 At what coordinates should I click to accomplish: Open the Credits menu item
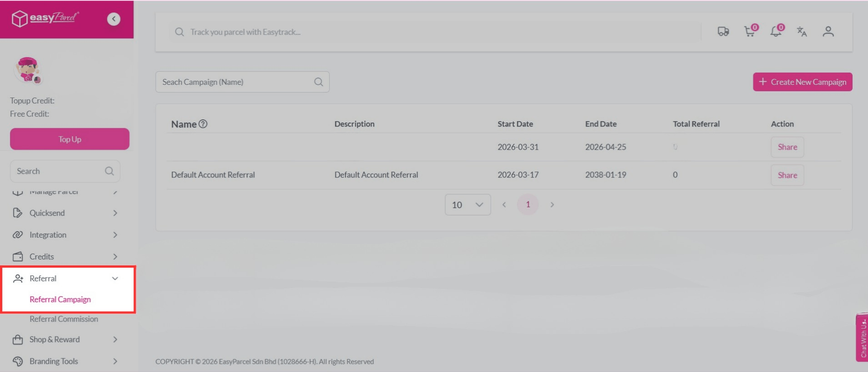pos(66,256)
